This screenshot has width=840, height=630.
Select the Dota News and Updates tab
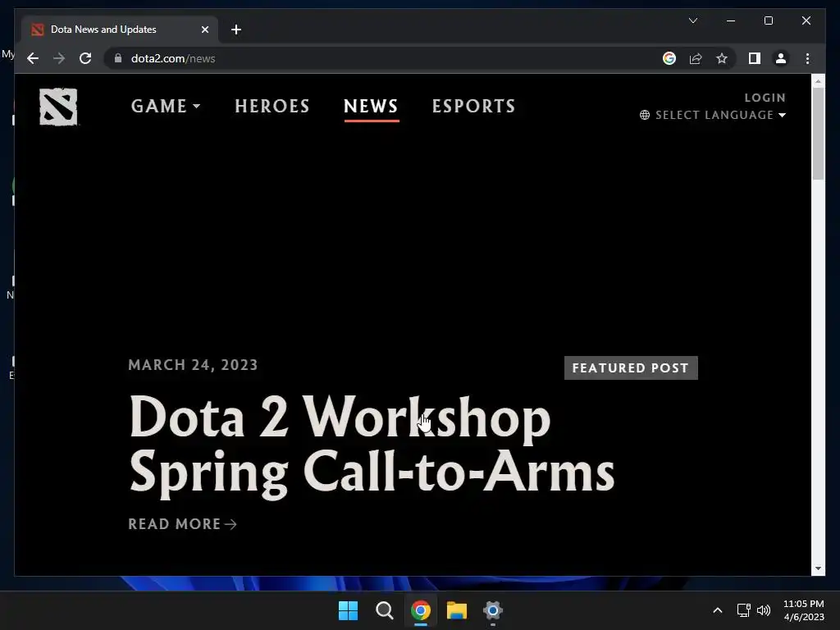tap(120, 30)
